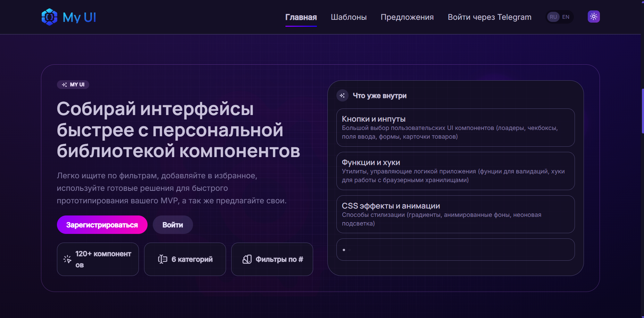Image resolution: width=644 pixels, height=318 pixels.
Task: Click the "MY UI" badge label
Action: coord(77,85)
